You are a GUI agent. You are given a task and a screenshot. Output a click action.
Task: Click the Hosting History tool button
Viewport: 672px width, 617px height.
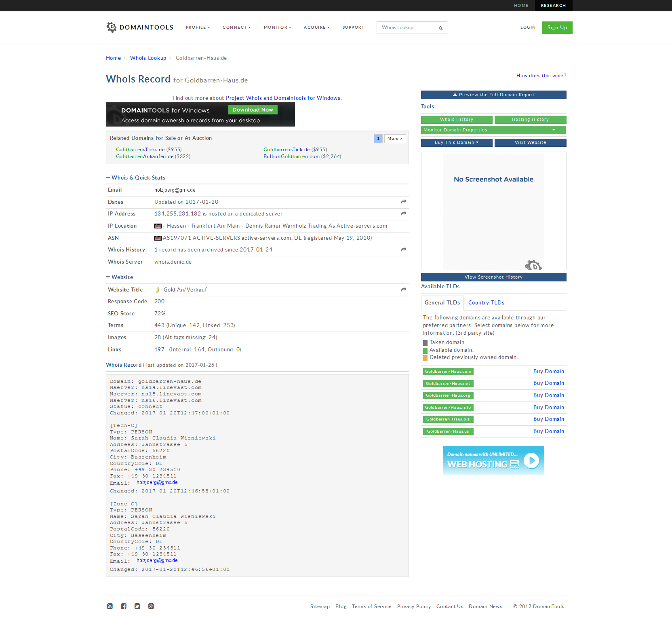(x=530, y=120)
